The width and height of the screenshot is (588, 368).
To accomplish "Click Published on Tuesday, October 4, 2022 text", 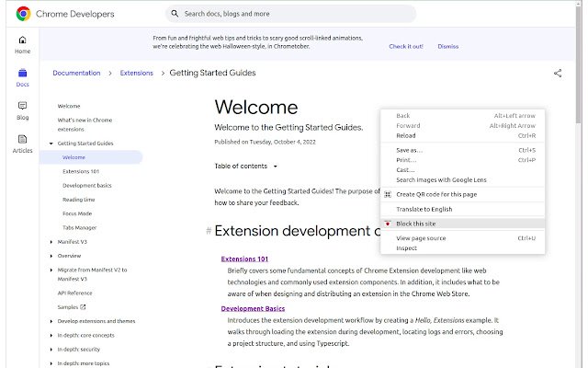I will (x=266, y=142).
